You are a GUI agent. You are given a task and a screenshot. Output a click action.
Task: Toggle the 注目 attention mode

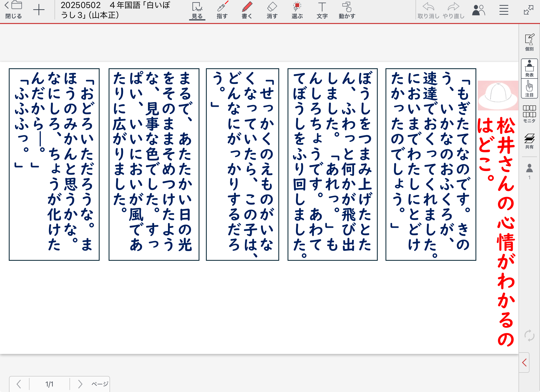coord(529,88)
